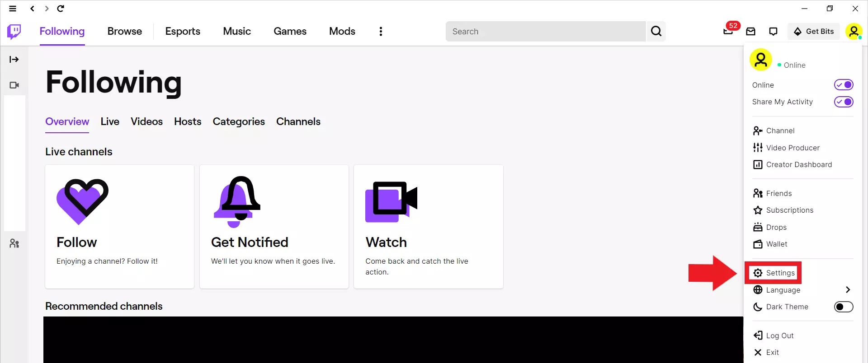
Task: Click the Get Bits button
Action: [814, 31]
